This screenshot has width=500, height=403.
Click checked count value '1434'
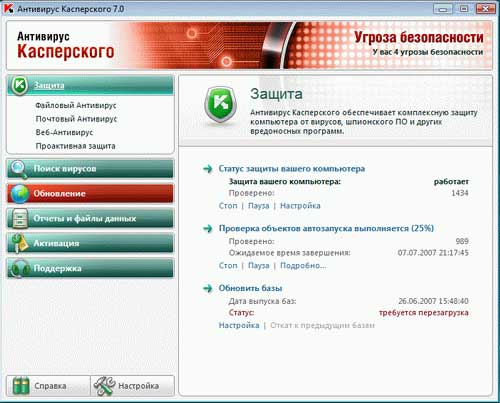pyautogui.click(x=460, y=193)
